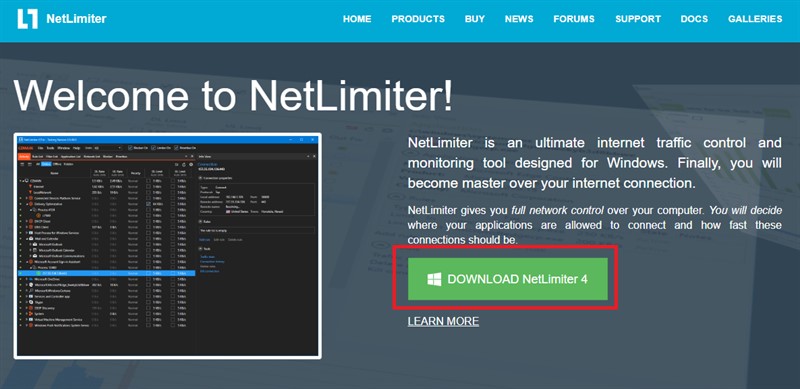The height and width of the screenshot is (389, 800).
Task: Click the paragraph mentioning 'full network control'
Action: click(x=595, y=225)
